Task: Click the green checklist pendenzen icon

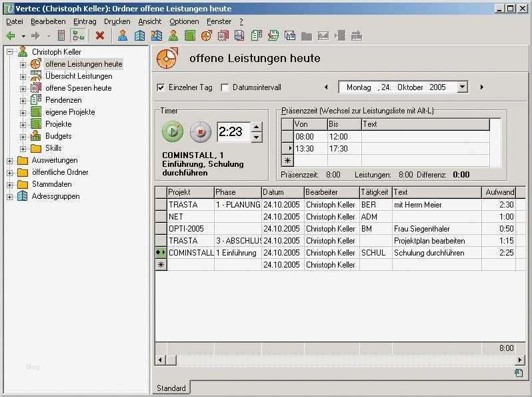Action: point(257,35)
